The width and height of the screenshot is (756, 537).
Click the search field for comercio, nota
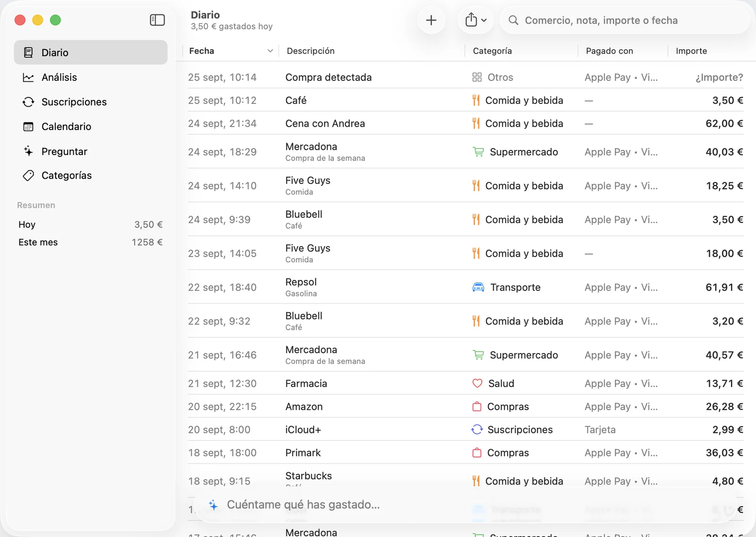click(x=625, y=20)
